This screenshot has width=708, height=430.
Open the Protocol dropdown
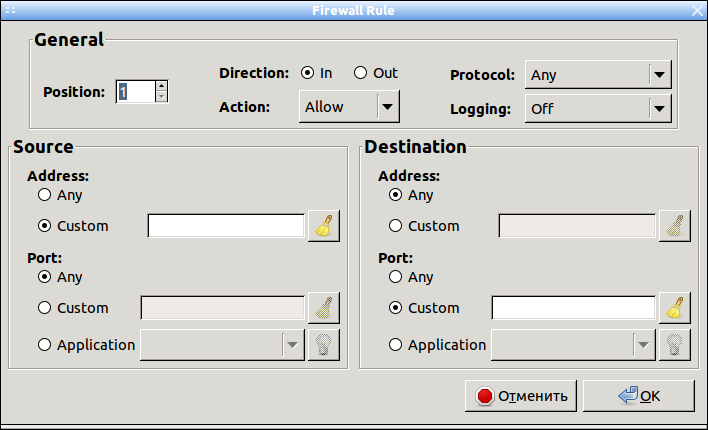tap(598, 75)
